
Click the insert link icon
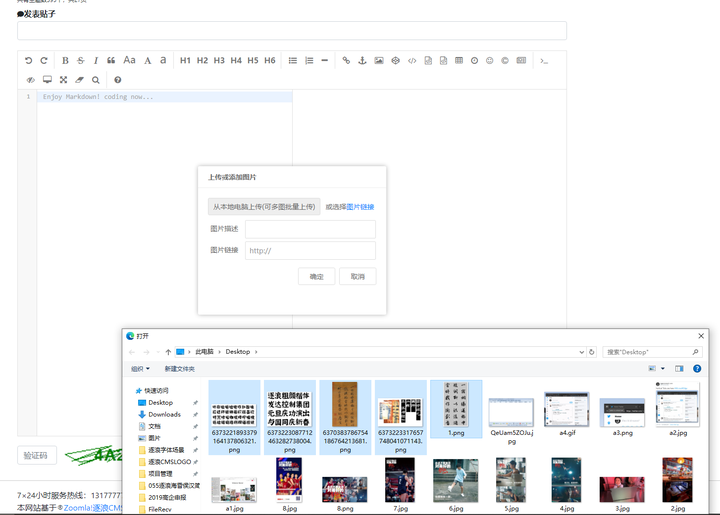tap(347, 61)
